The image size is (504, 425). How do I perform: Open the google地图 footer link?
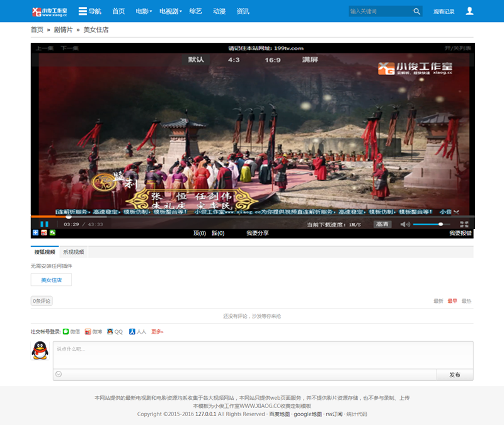[x=307, y=414]
